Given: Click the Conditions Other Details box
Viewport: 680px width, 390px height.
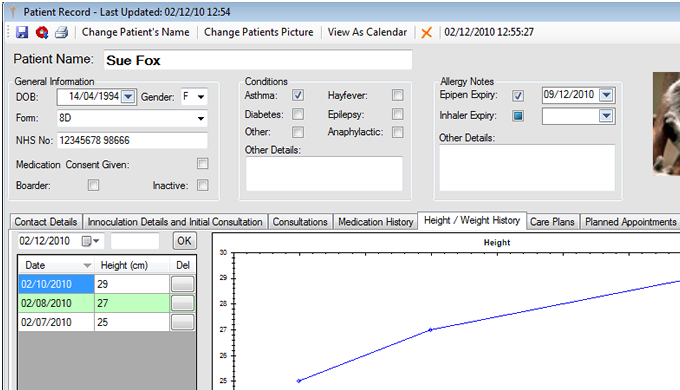Looking at the screenshot, I should click(324, 174).
